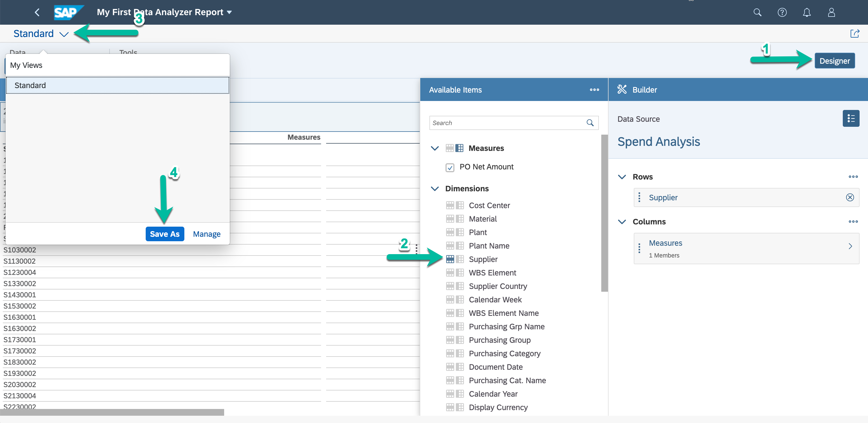The width and height of the screenshot is (868, 423).
Task: Click the share export icon
Action: tap(855, 33)
